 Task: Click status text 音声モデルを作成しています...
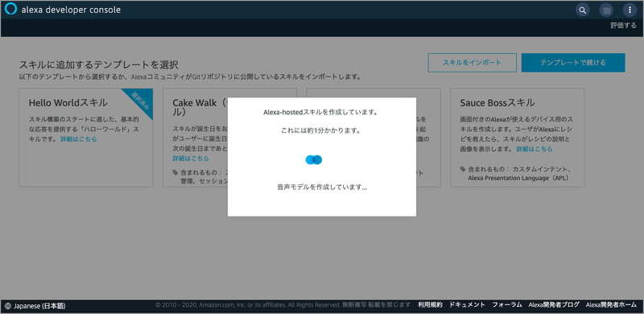tap(322, 187)
